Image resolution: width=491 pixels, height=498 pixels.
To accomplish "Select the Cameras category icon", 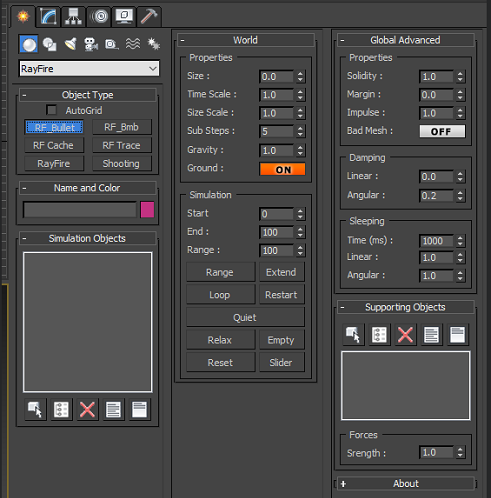I will click(91, 44).
